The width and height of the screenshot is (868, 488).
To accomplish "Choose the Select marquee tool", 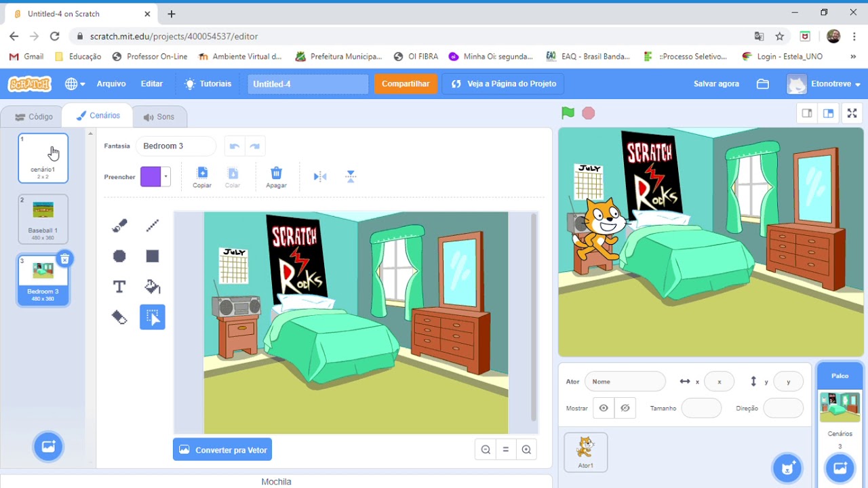I will coord(153,317).
